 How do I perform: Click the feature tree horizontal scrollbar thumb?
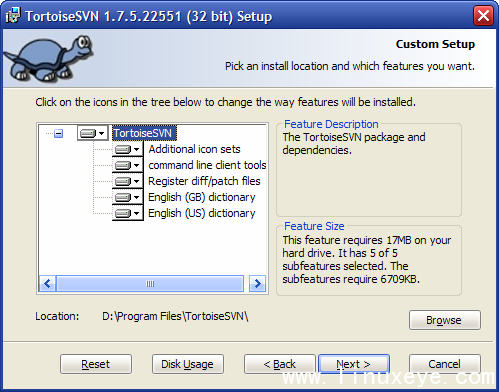[150, 284]
